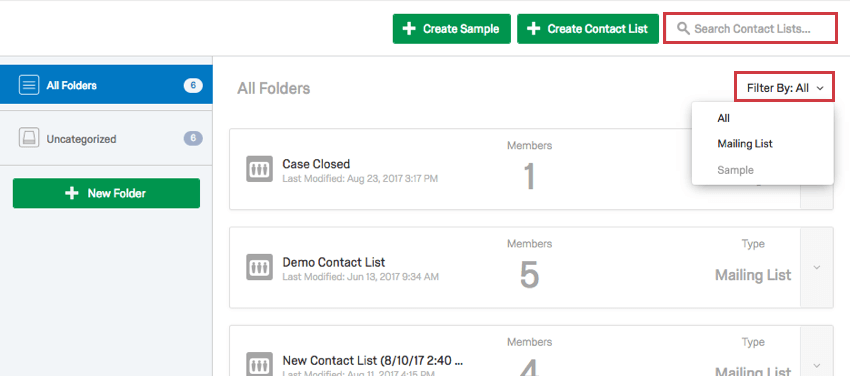Click the magnifier icon in search box
The height and width of the screenshot is (376, 850).
pos(684,29)
